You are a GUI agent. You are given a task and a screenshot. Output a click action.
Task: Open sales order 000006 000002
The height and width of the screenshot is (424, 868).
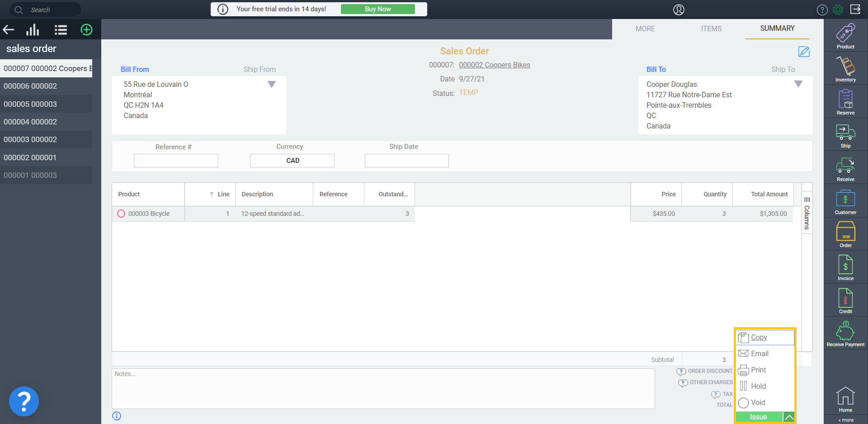coord(46,86)
